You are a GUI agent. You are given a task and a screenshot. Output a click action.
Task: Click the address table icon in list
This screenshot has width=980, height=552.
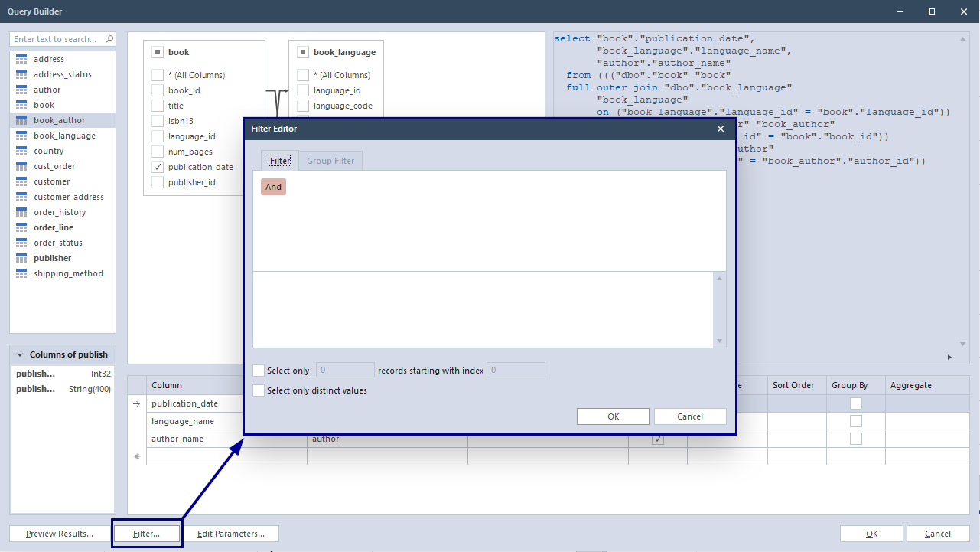[x=21, y=59]
